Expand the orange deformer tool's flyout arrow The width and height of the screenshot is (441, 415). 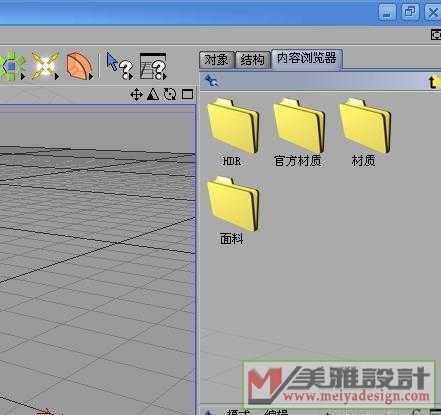(x=91, y=77)
